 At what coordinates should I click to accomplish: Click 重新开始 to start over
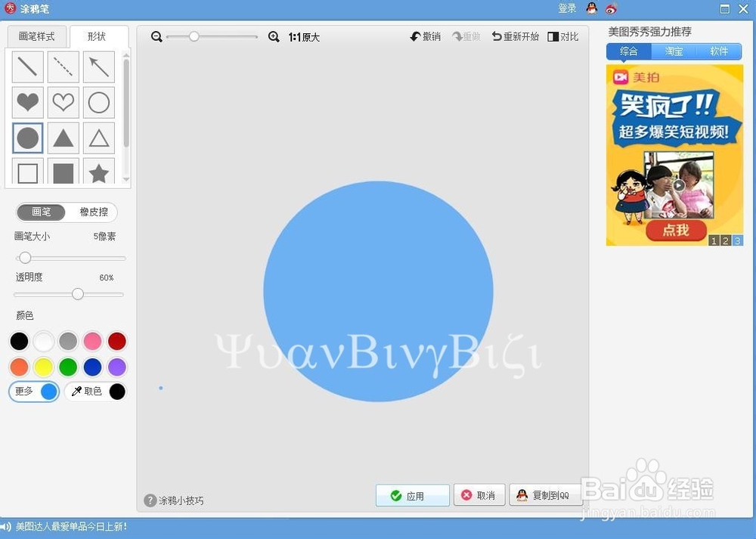[516, 36]
